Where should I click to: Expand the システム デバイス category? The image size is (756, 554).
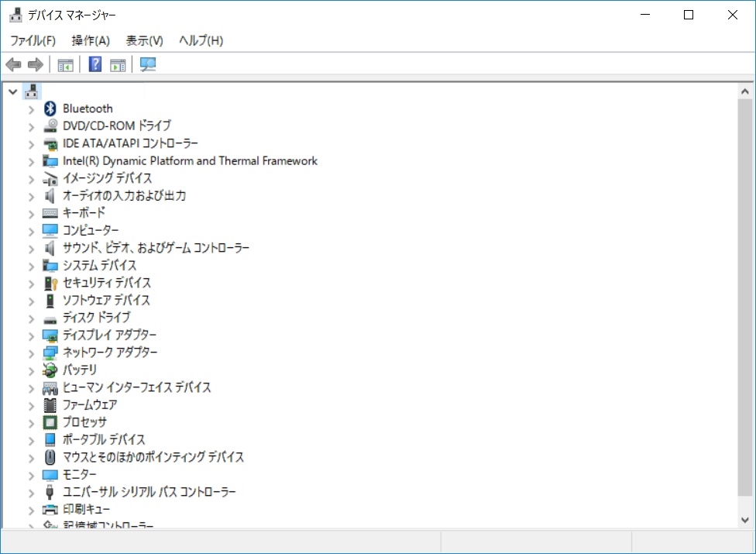point(31,266)
